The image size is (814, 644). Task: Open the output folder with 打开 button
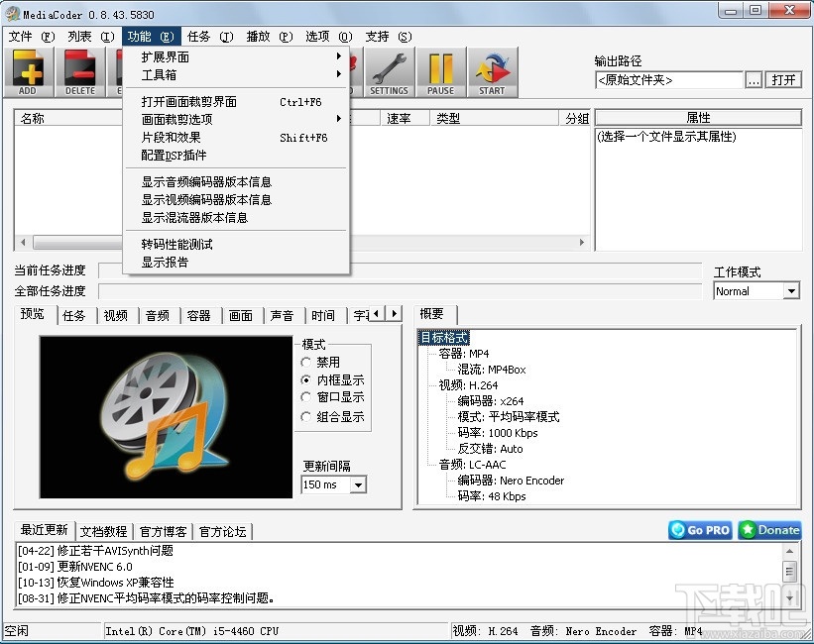tap(783, 80)
